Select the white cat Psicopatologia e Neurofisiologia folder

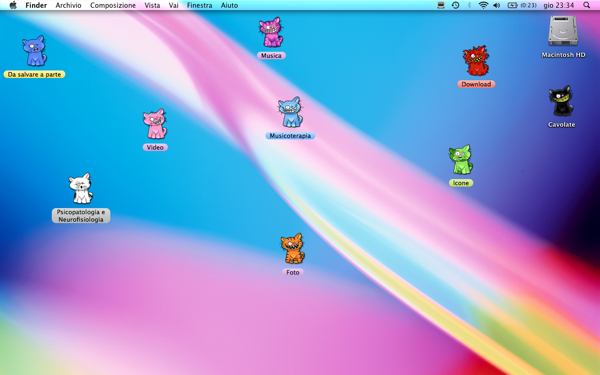81,188
